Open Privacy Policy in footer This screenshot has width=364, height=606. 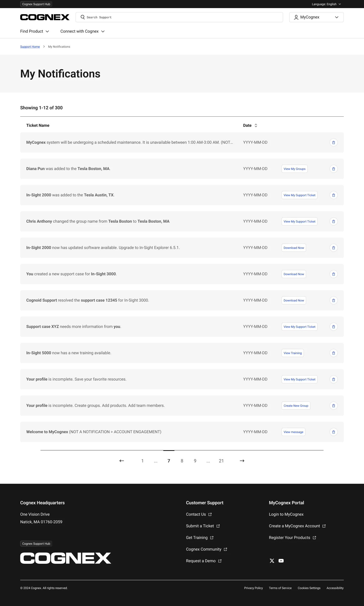tap(254, 588)
